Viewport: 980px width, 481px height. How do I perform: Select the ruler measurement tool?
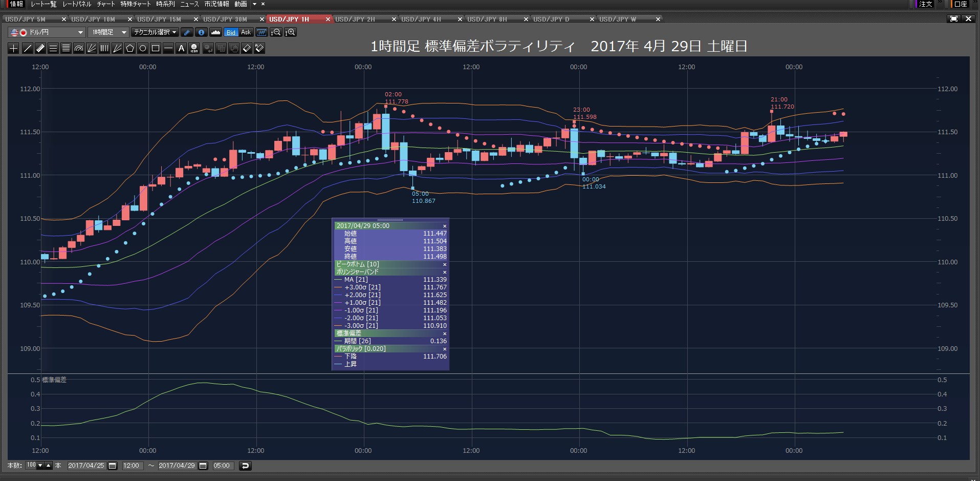(40, 48)
